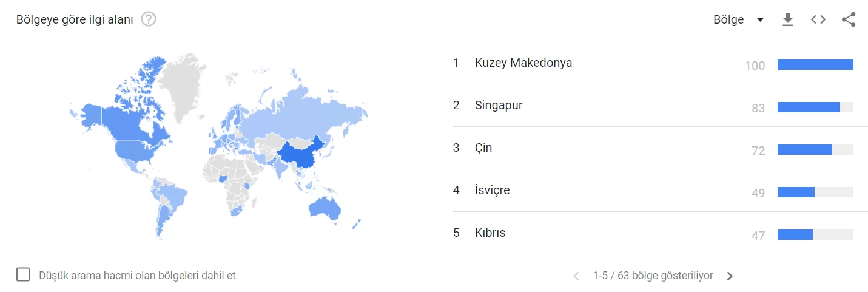Click the dropdown arrow beside Bölge
Viewport: 868px width, 292px height.
pyautogui.click(x=760, y=20)
